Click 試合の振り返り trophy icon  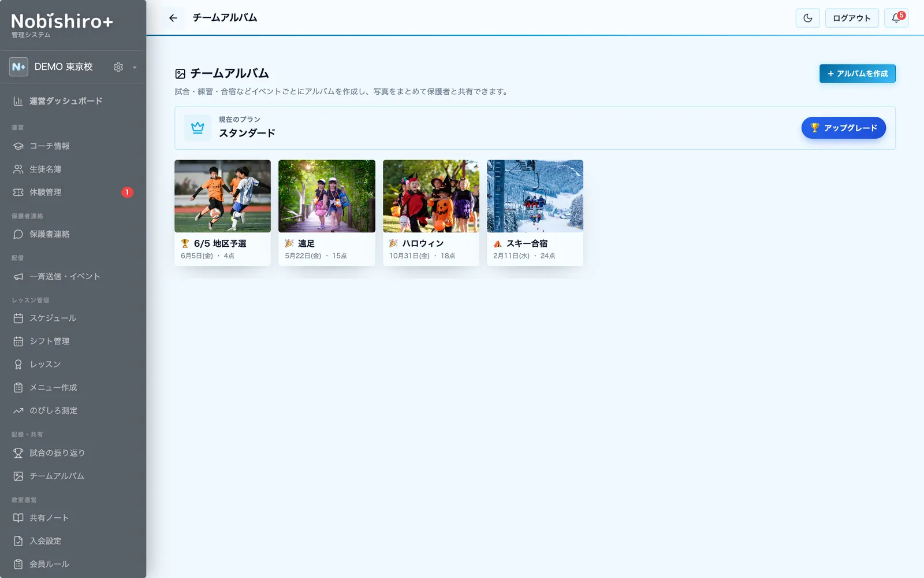[18, 453]
